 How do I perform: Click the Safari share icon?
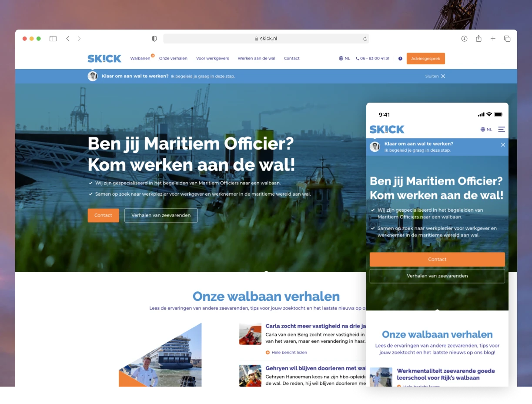tap(478, 38)
